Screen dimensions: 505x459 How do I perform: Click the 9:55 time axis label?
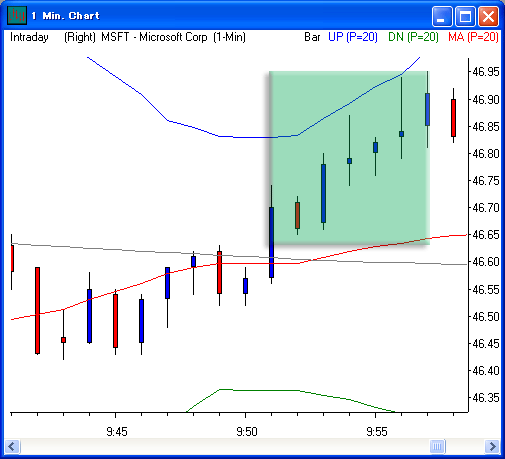(377, 432)
